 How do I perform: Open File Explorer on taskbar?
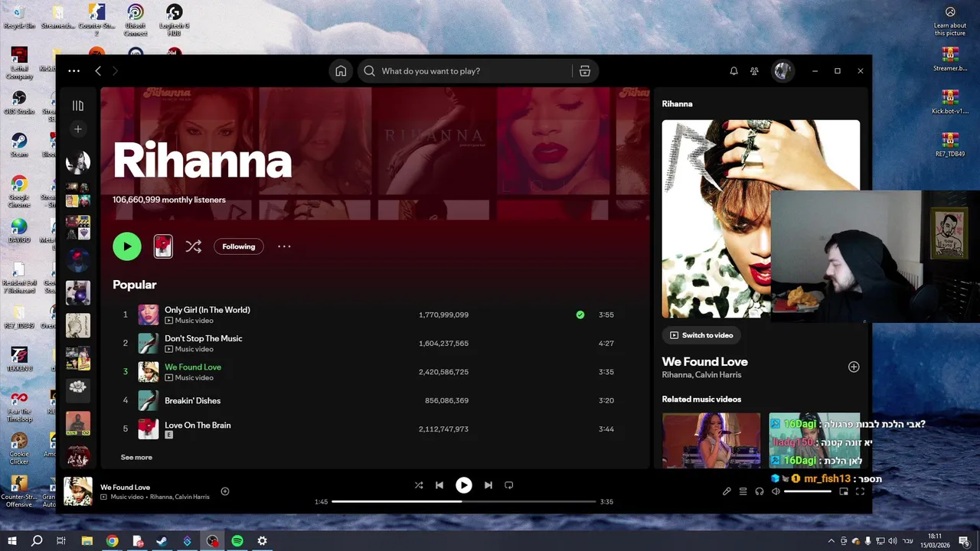[87, 541]
